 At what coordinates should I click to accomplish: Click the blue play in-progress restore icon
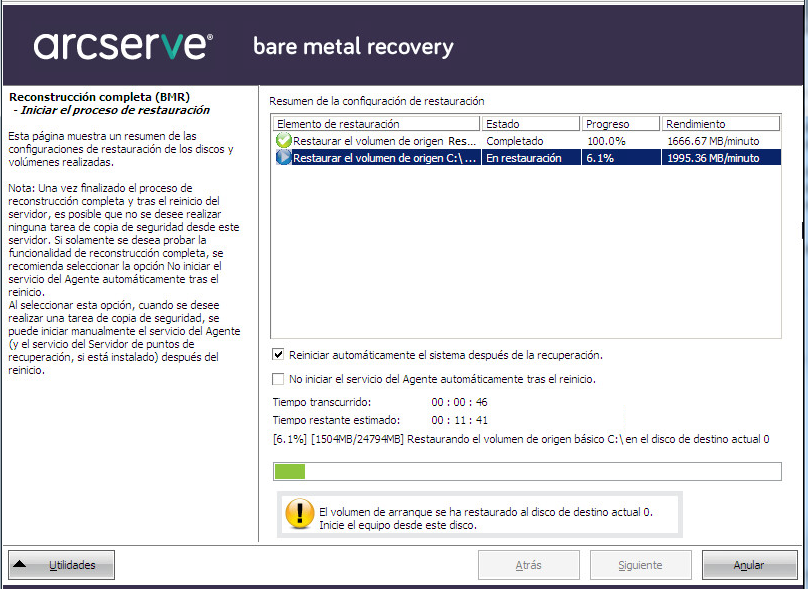point(283,157)
